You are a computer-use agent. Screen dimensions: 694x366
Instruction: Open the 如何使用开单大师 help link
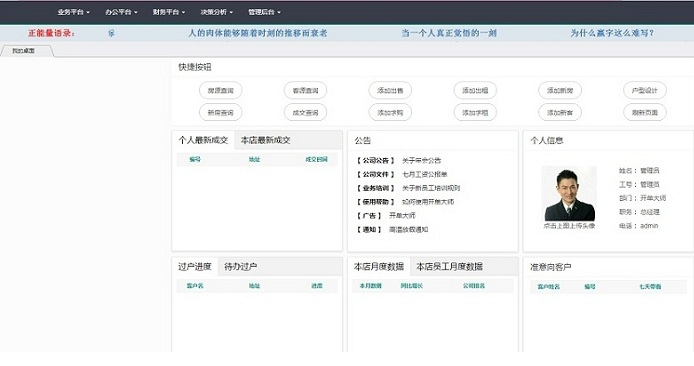(x=428, y=202)
